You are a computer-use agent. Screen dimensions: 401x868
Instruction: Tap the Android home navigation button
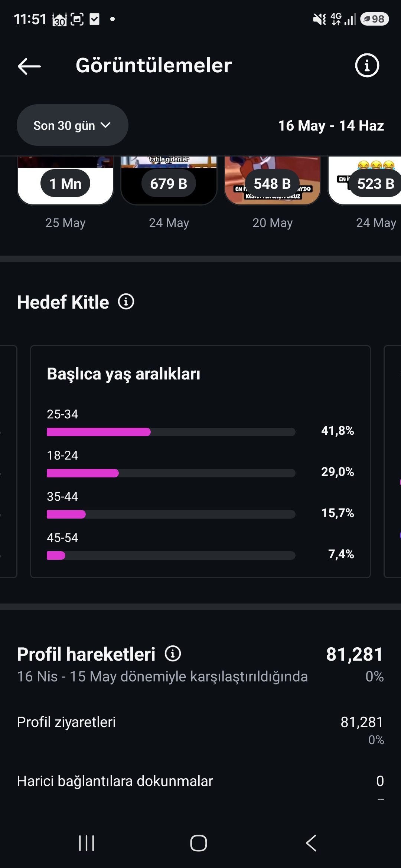coord(199,843)
